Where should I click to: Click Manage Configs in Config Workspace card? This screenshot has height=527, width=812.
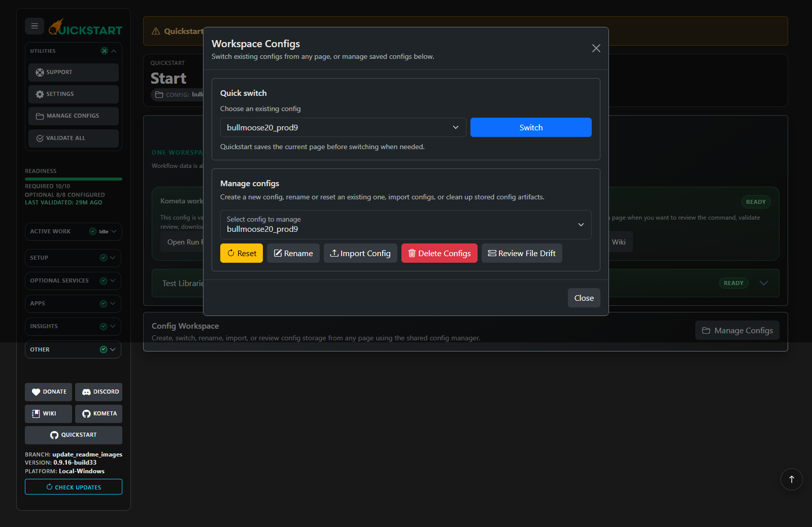(737, 330)
